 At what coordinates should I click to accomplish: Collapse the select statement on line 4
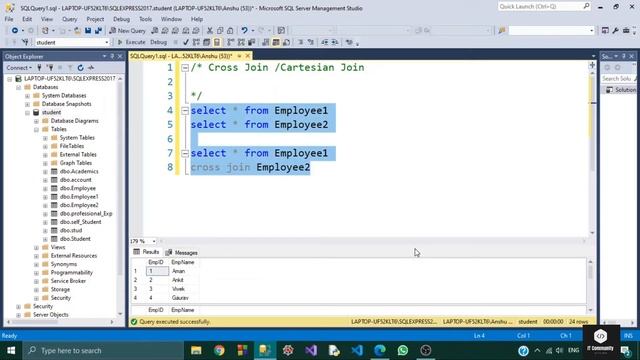point(185,111)
